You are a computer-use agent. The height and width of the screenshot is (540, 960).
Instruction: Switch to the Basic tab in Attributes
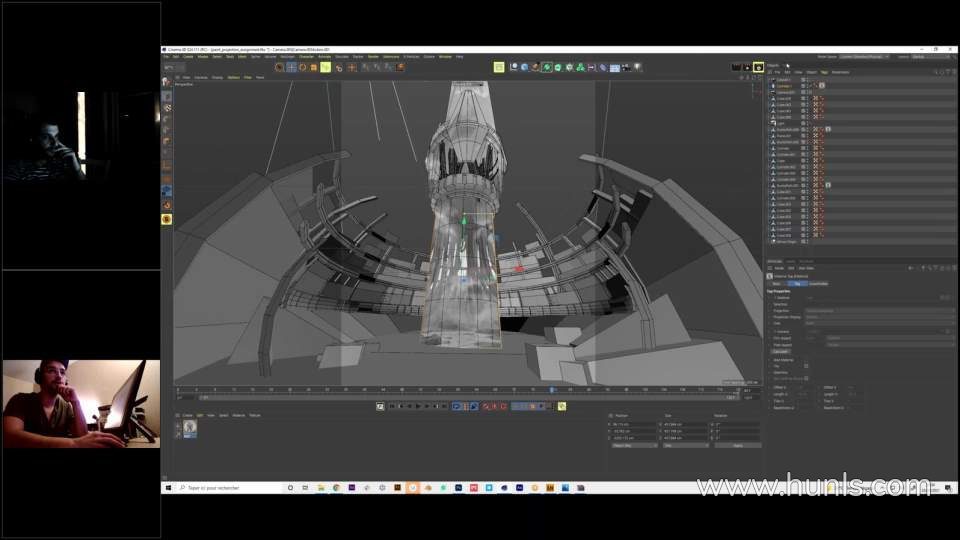point(777,284)
